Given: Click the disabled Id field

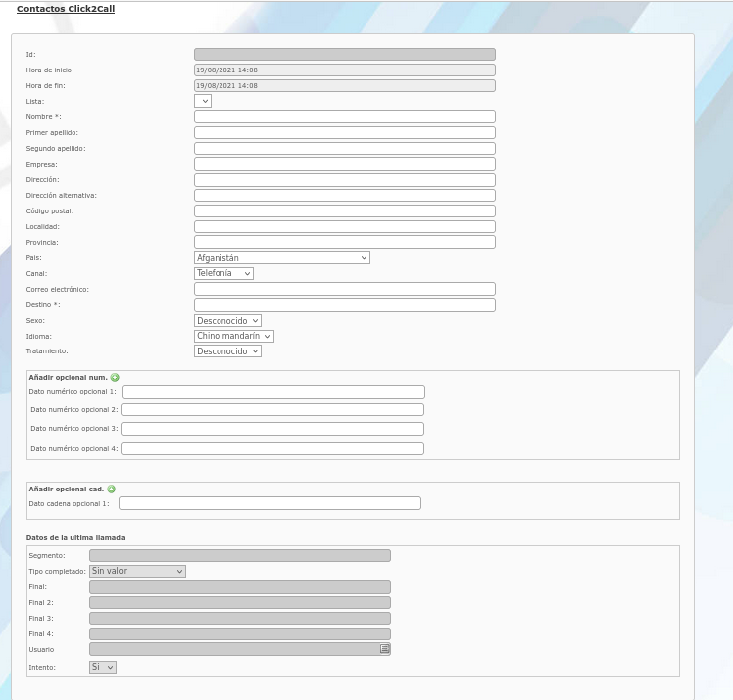Looking at the screenshot, I should (345, 55).
